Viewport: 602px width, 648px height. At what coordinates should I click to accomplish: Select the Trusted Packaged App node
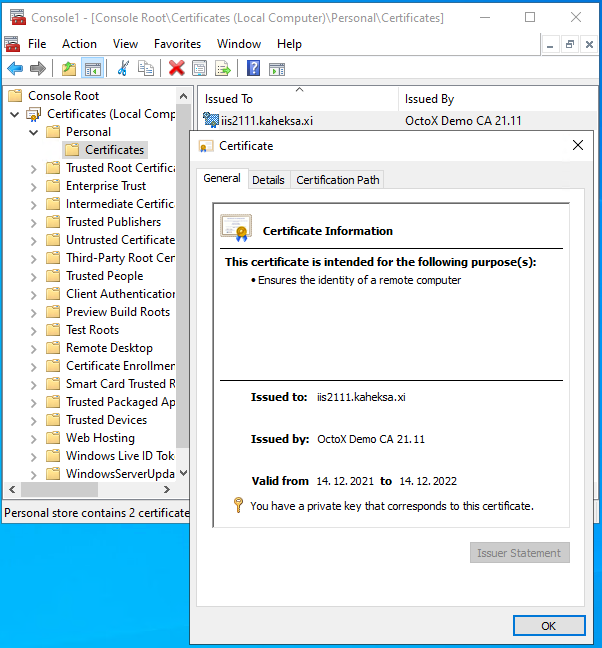coord(120,402)
